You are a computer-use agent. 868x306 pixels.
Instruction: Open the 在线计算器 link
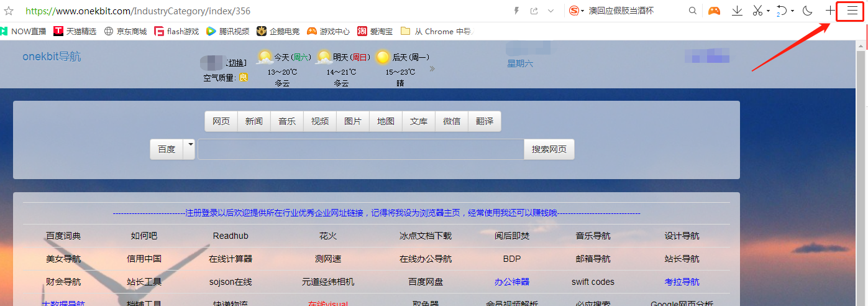231,259
